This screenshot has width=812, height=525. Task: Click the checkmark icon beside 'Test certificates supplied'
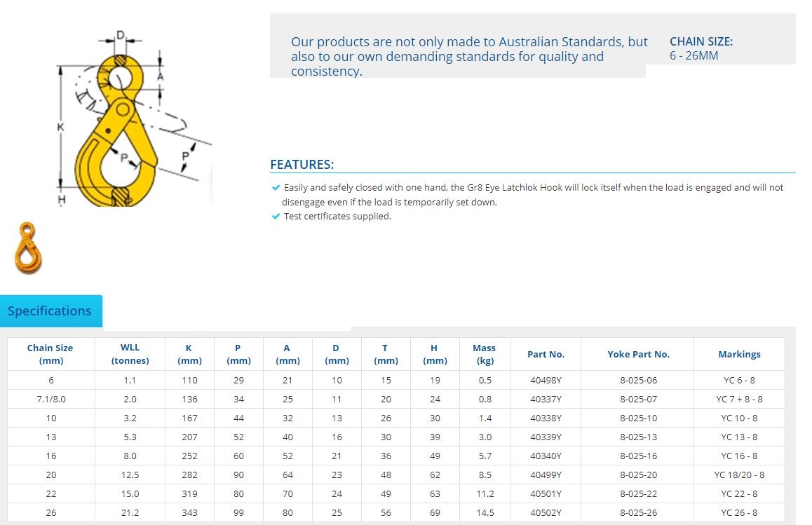tap(276, 217)
